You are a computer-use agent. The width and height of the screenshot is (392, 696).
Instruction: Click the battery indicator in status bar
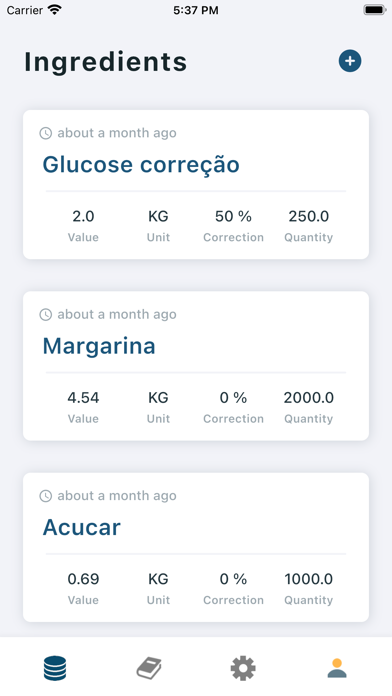(x=375, y=10)
